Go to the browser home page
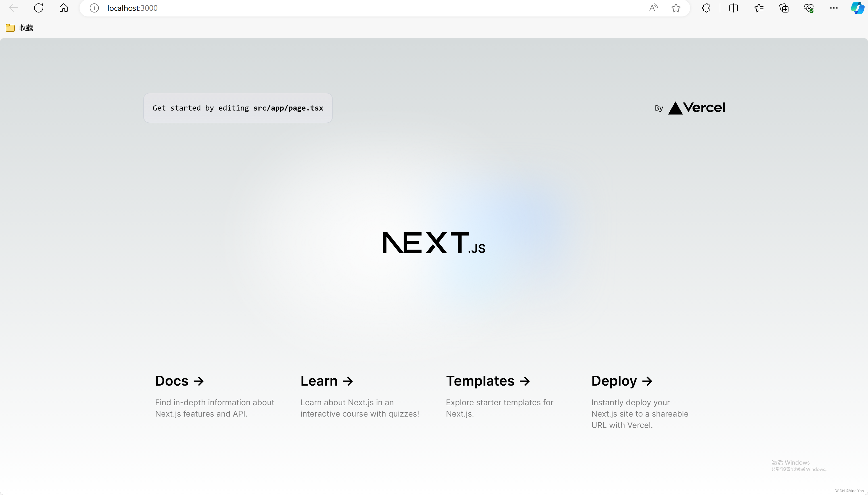Screen dimensions: 868x495 click(x=64, y=8)
